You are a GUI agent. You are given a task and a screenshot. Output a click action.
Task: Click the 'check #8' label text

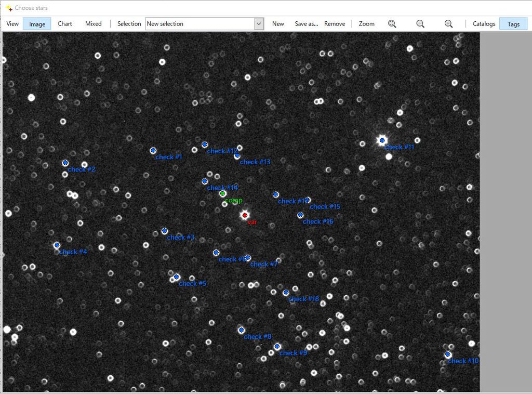(258, 337)
